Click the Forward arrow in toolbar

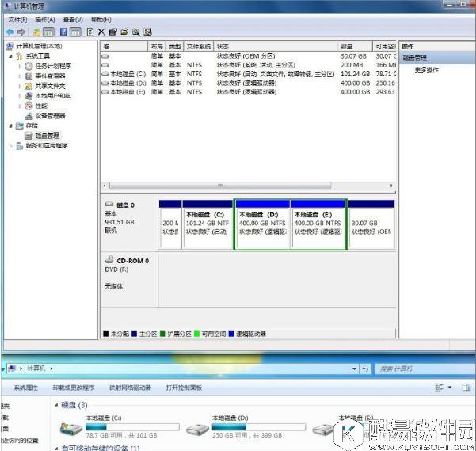pyautogui.click(x=21, y=32)
